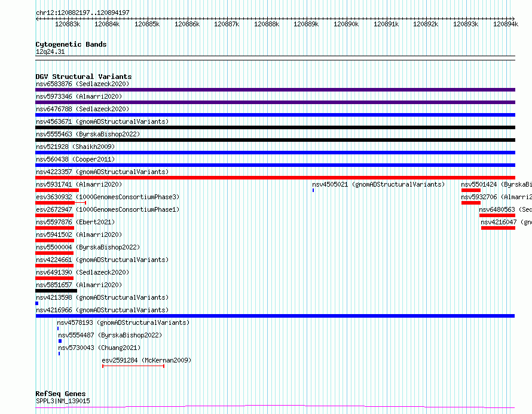Click the long red bar under nsv4223357
The height and width of the screenshot is (414, 532).
275,178
